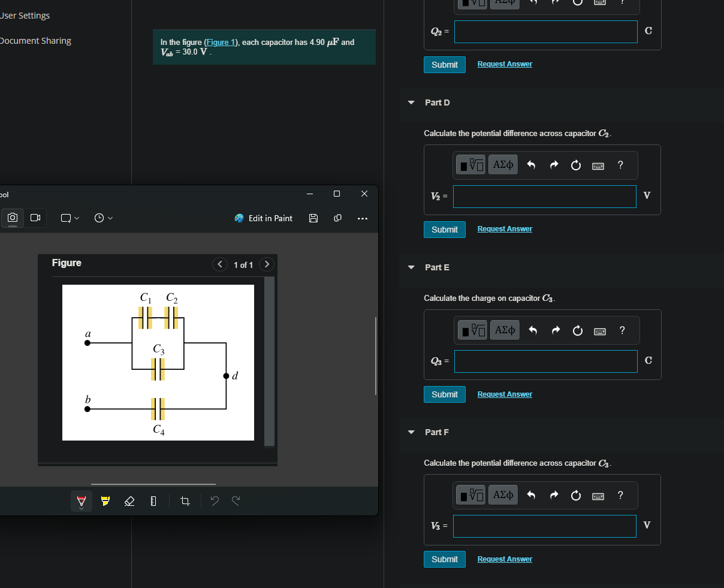
Task: Select the camera snapshot mode
Action: pyautogui.click(x=12, y=218)
